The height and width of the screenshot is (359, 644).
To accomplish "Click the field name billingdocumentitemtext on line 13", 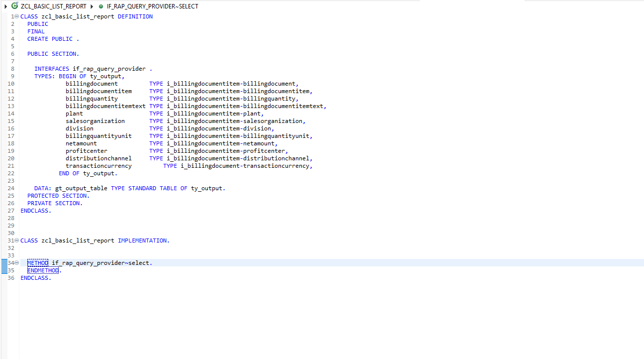I will point(105,106).
